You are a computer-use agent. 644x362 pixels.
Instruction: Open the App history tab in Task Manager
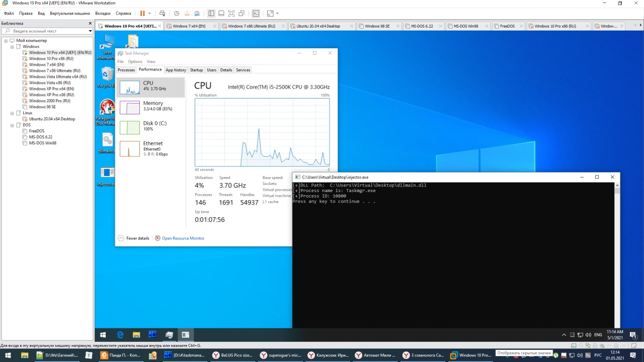coord(176,70)
